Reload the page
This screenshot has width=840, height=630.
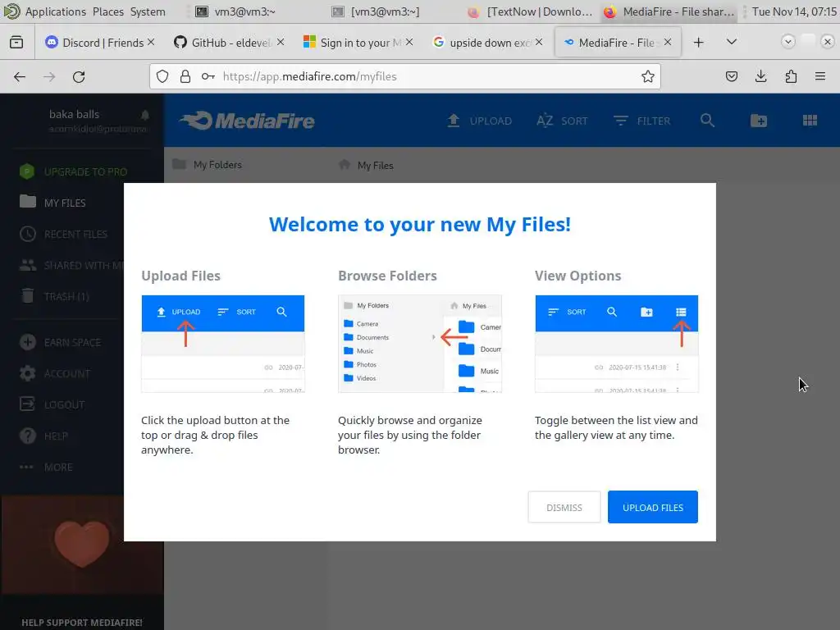pos(79,76)
